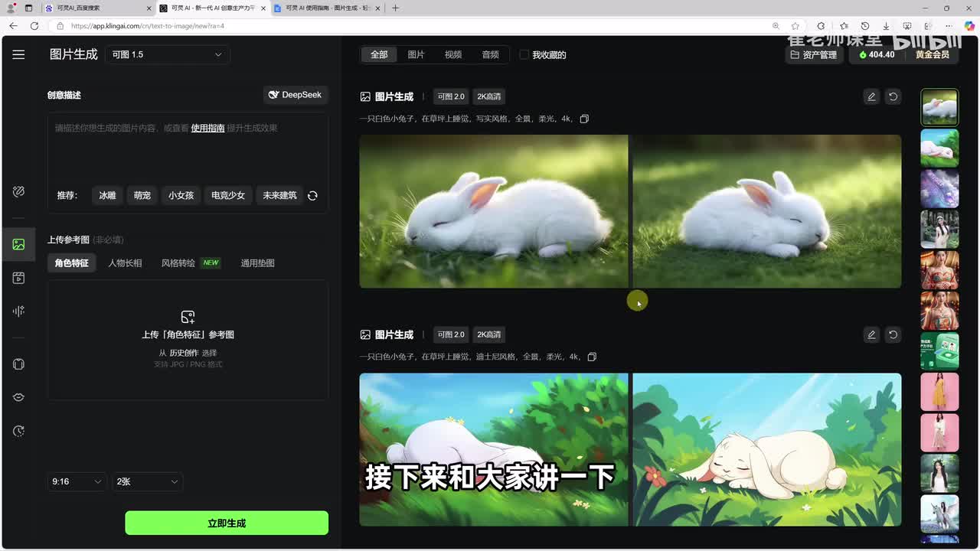980x551 pixels.
Task: Open the audio waveform sidebar icon
Action: pyautogui.click(x=18, y=311)
